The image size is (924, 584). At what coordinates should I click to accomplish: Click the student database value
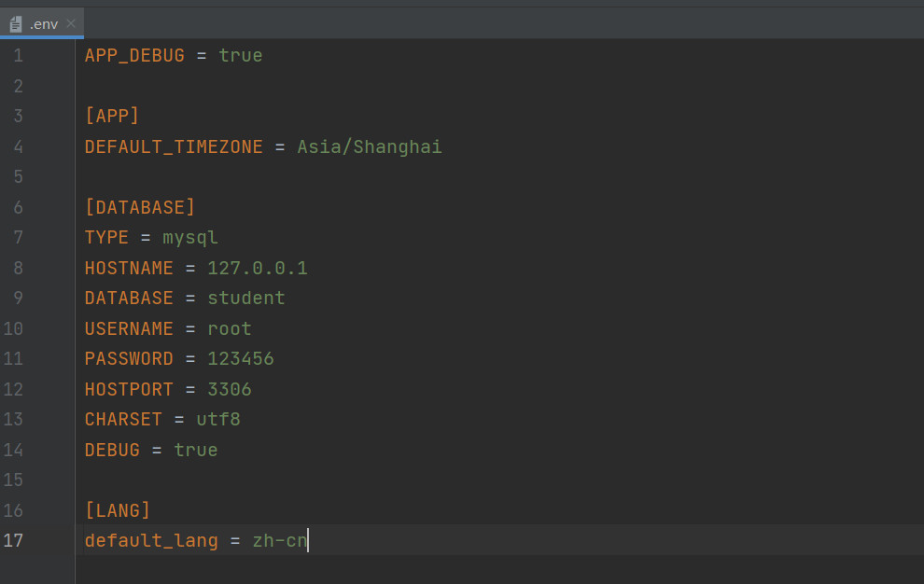pos(246,299)
